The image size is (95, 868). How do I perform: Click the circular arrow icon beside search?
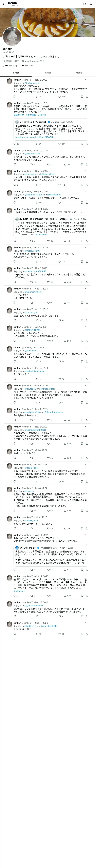click(84, 4)
